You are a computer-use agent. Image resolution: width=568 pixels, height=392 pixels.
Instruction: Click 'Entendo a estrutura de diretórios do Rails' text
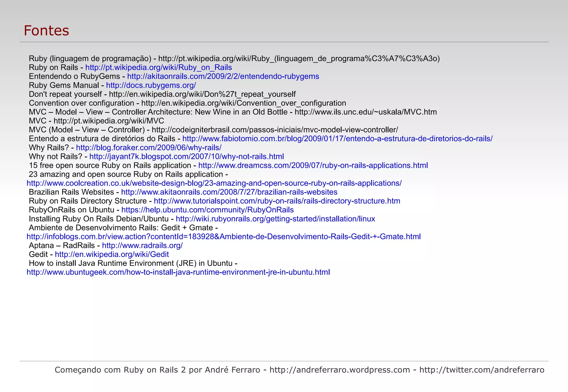click(x=102, y=139)
